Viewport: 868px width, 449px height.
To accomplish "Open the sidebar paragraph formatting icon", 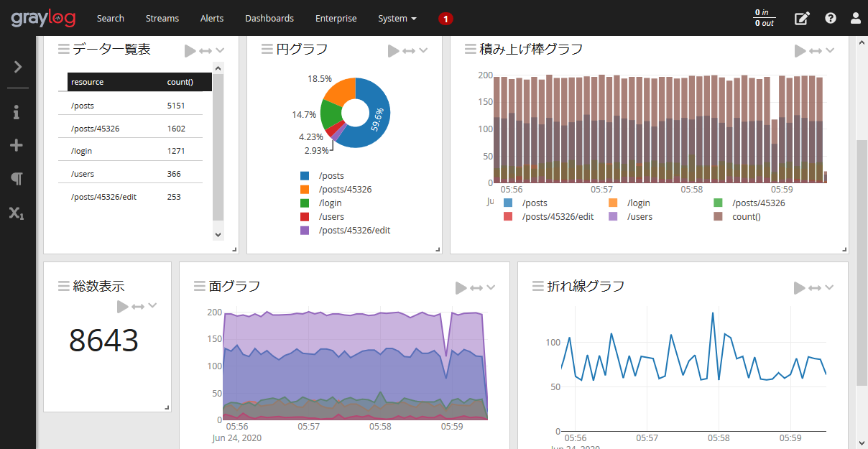I will pyautogui.click(x=17, y=179).
